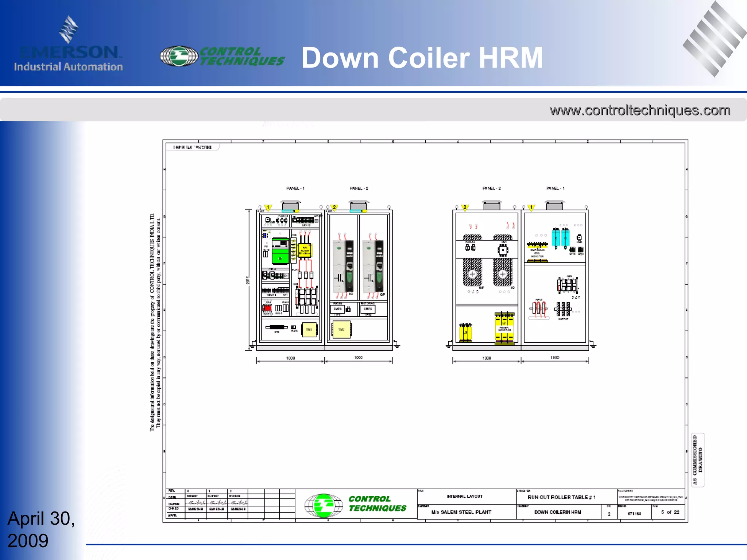Click the Control Techniques logo in the header
The width and height of the screenshot is (747, 560).
[x=222, y=56]
